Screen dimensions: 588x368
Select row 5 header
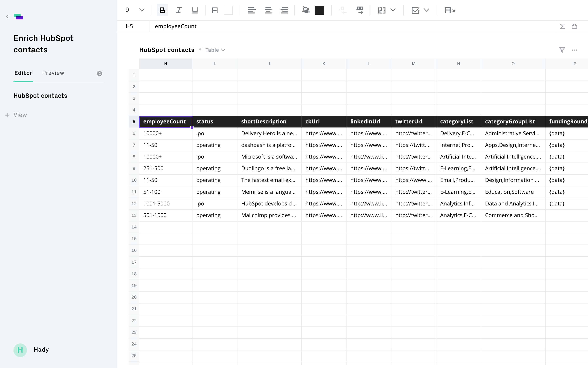tap(134, 122)
